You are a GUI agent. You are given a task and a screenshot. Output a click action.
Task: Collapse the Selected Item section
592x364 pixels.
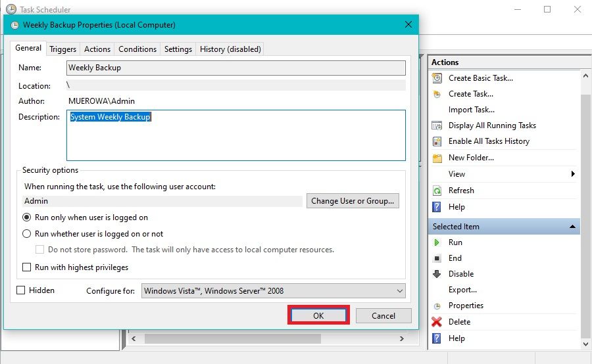tap(573, 227)
